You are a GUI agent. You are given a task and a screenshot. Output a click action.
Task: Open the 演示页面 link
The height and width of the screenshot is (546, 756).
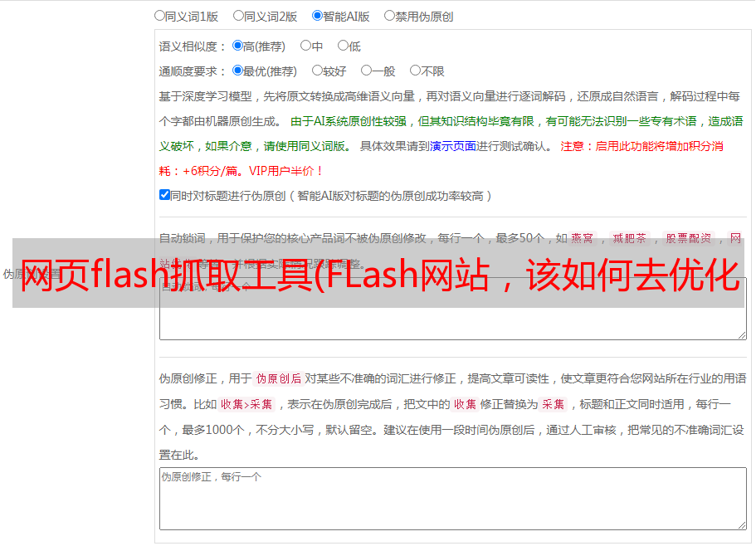coord(453,146)
